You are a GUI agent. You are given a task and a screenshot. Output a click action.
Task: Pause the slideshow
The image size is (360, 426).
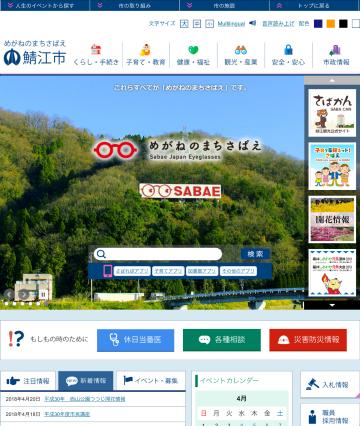tap(43, 294)
